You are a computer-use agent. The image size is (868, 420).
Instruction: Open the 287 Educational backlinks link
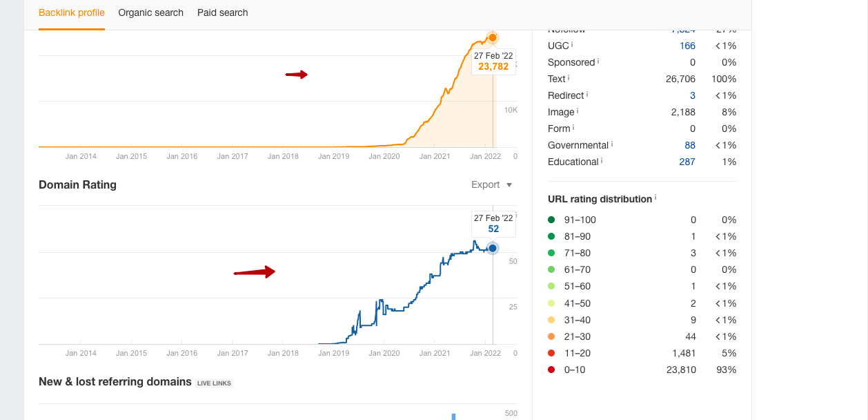pos(687,162)
